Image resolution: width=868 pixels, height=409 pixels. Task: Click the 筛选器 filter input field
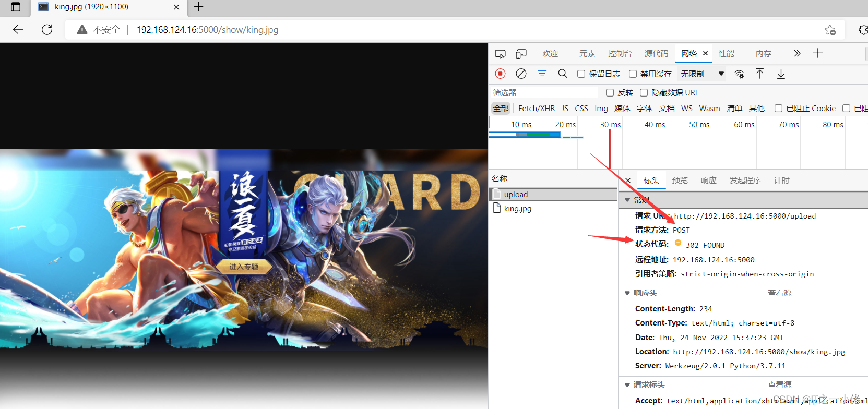click(x=544, y=93)
